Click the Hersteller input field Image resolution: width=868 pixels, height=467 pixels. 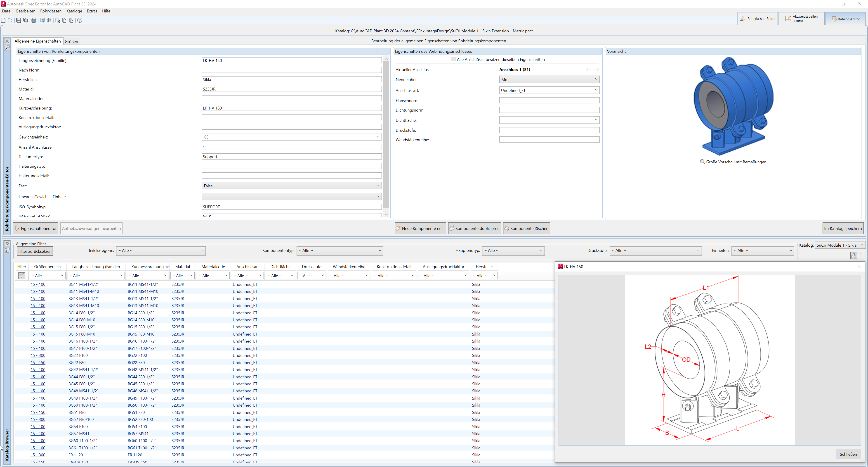291,80
